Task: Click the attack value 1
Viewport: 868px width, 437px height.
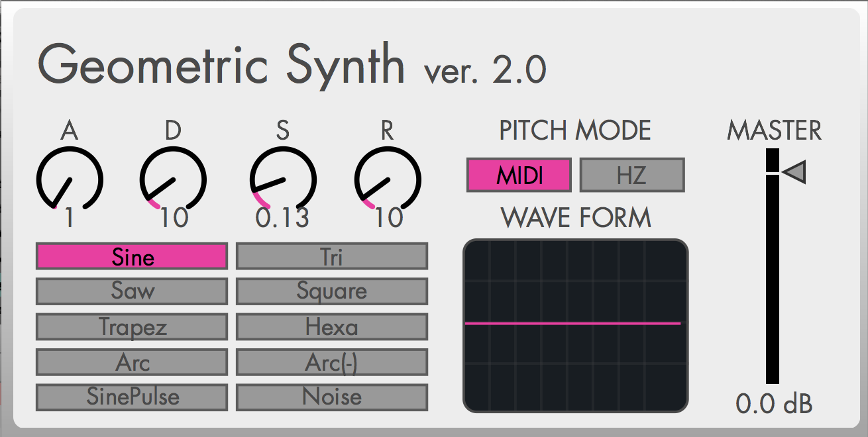Action: coord(70,218)
